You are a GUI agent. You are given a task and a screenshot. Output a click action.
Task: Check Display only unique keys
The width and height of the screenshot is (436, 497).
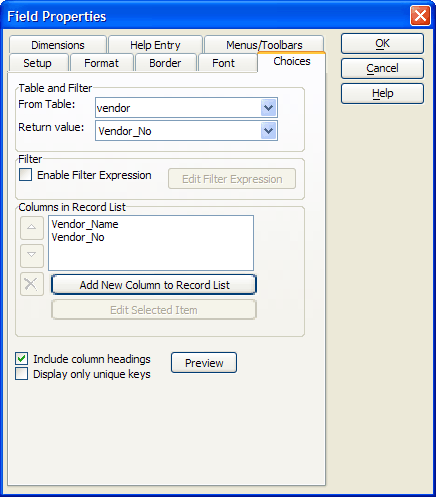(x=22, y=374)
